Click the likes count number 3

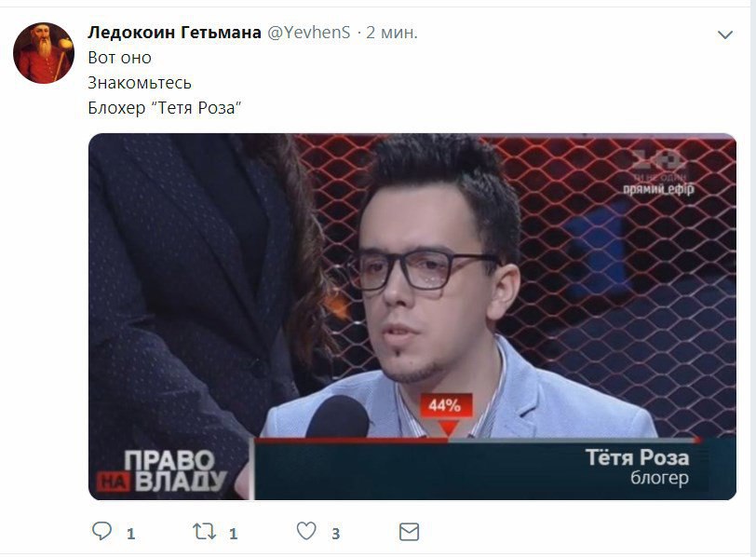pos(336,534)
